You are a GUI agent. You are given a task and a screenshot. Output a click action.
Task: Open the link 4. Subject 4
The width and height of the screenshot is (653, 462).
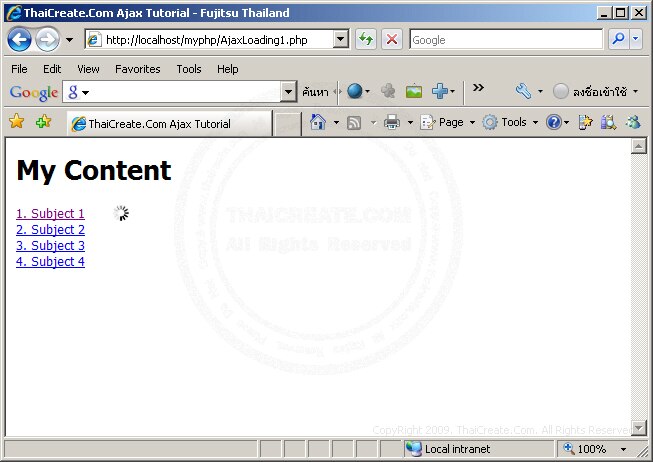(x=50, y=262)
